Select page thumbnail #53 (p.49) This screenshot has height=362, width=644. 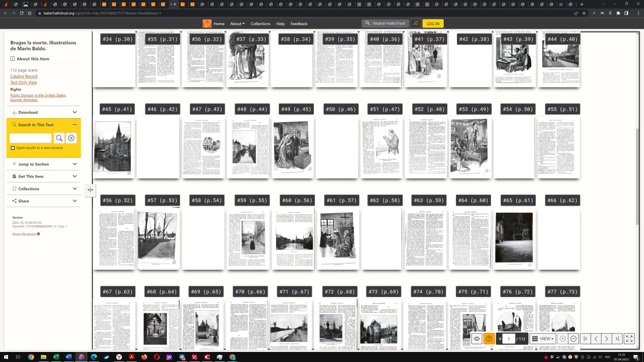click(470, 147)
